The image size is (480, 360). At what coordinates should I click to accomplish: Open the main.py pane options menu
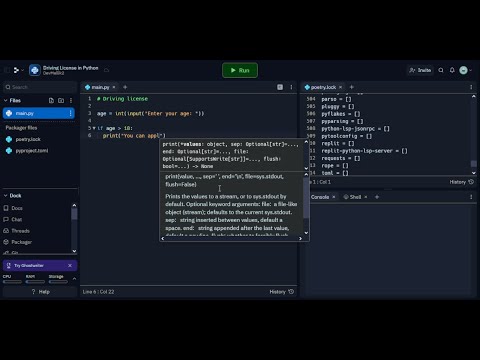[x=291, y=87]
